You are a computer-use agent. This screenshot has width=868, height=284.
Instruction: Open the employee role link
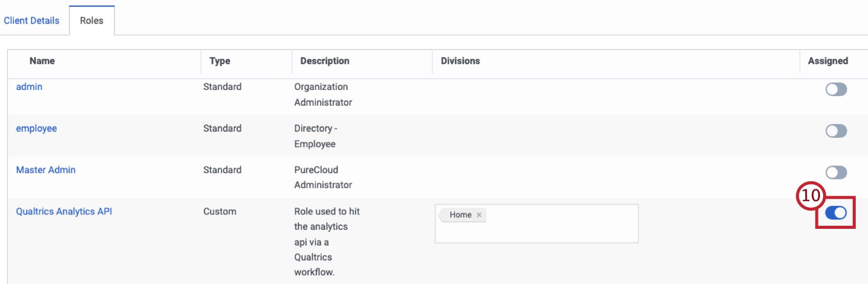[x=36, y=128]
